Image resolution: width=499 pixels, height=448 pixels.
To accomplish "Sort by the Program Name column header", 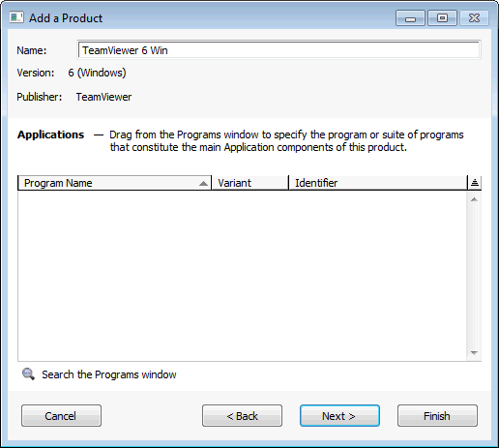I will point(114,183).
